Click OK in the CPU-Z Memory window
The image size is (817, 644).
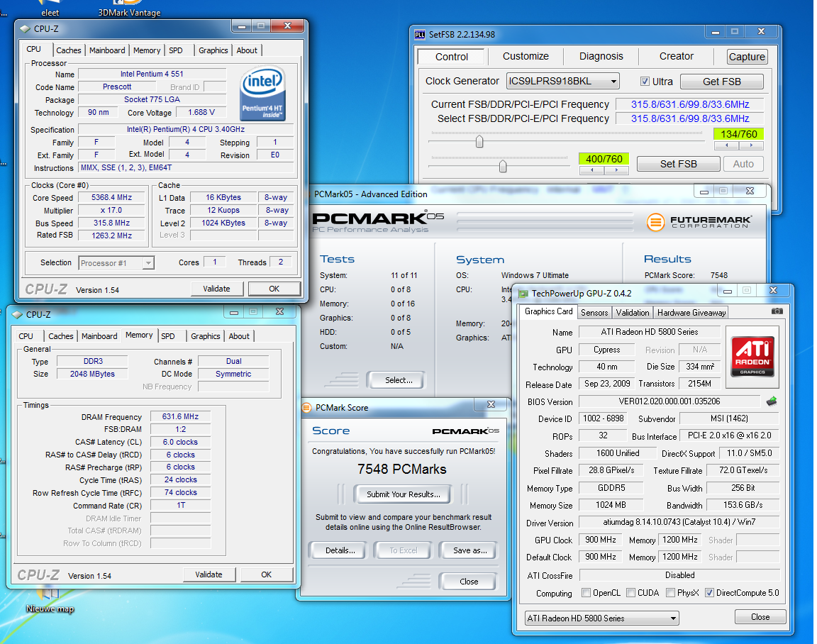(266, 574)
